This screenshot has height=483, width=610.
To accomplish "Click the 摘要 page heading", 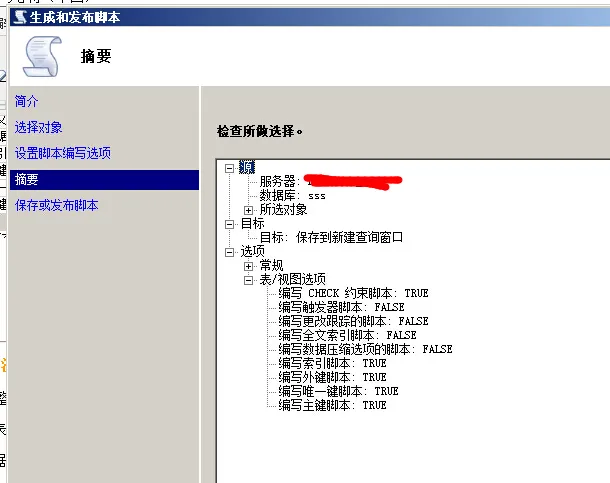I will [96, 57].
